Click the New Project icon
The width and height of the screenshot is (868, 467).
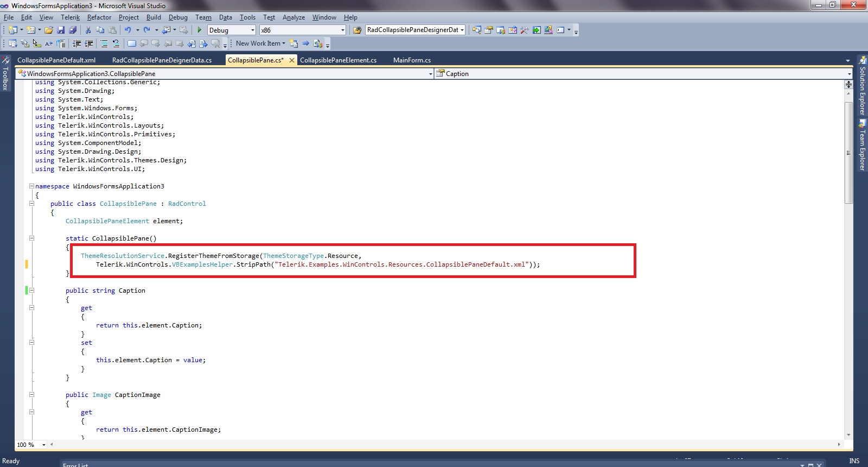pos(13,30)
